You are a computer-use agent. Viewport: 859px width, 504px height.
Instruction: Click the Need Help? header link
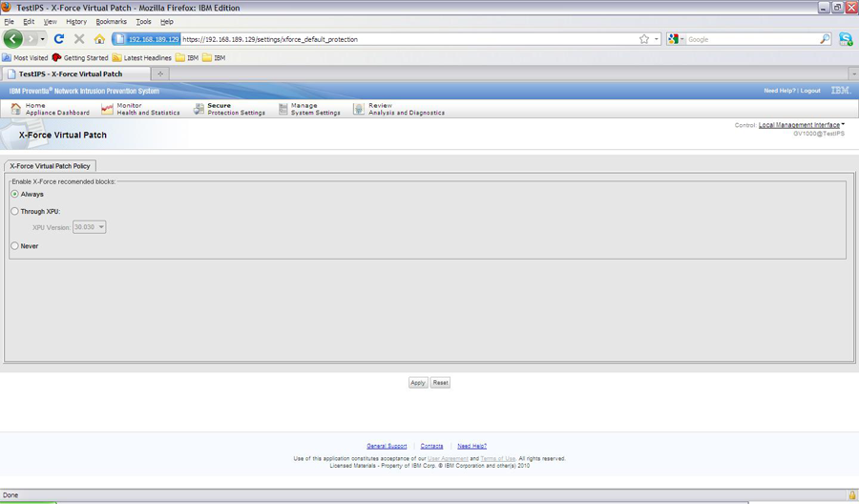click(780, 91)
